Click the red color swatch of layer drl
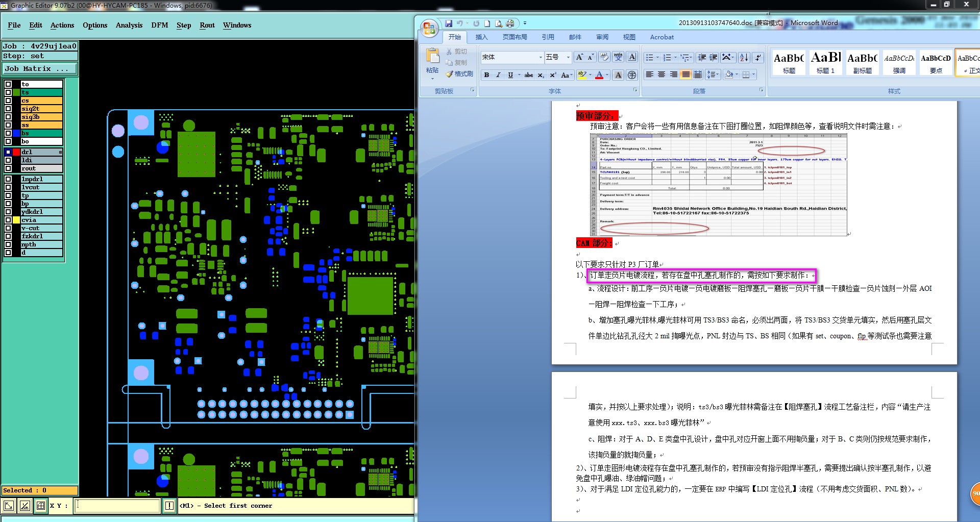980x522 pixels. click(x=16, y=152)
